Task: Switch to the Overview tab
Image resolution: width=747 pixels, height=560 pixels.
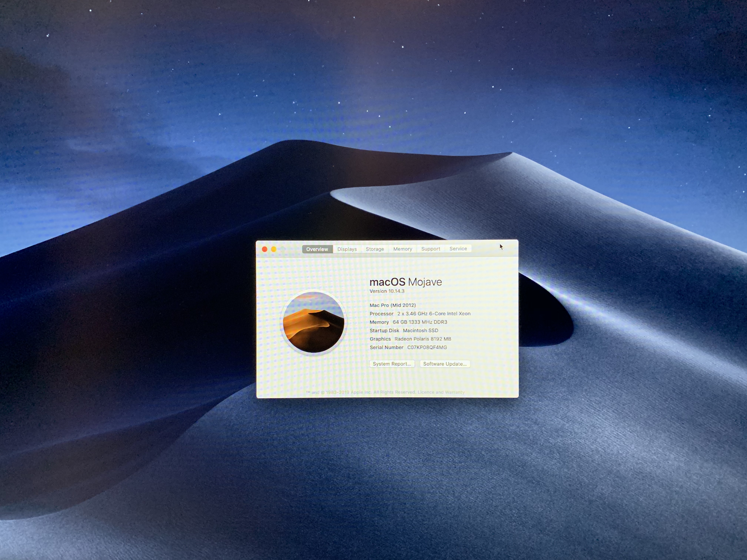Action: pos(317,249)
